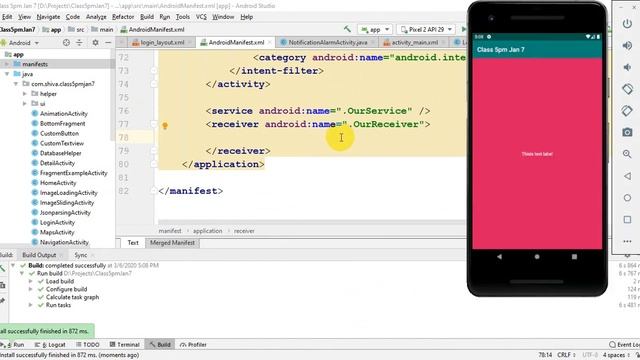This screenshot has height=360, width=640.
Task: Switch to login_layout.xml editor tab
Action: coord(162,42)
